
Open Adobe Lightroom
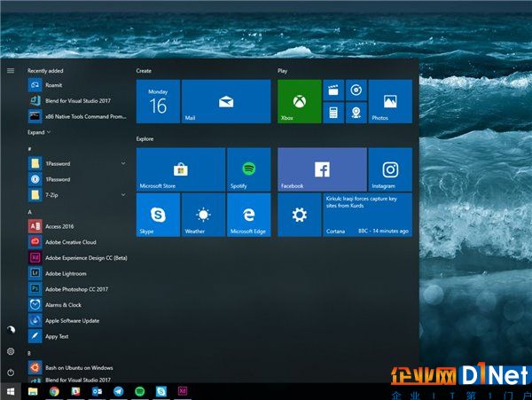pos(77,273)
